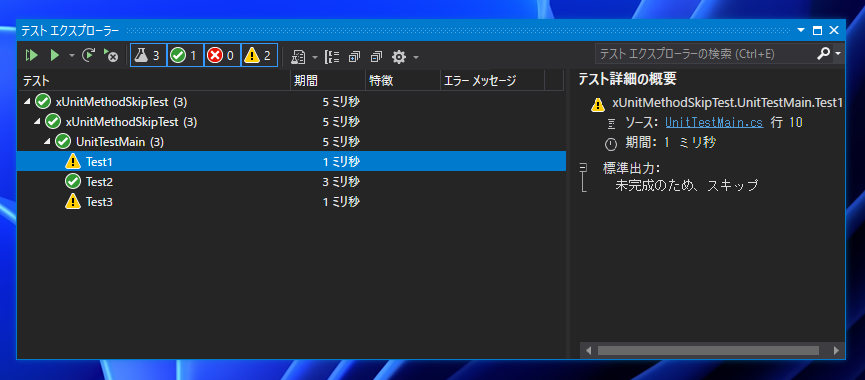Sort by the 特徴 column header
Viewport: 865px width, 380px height.
pos(403,81)
